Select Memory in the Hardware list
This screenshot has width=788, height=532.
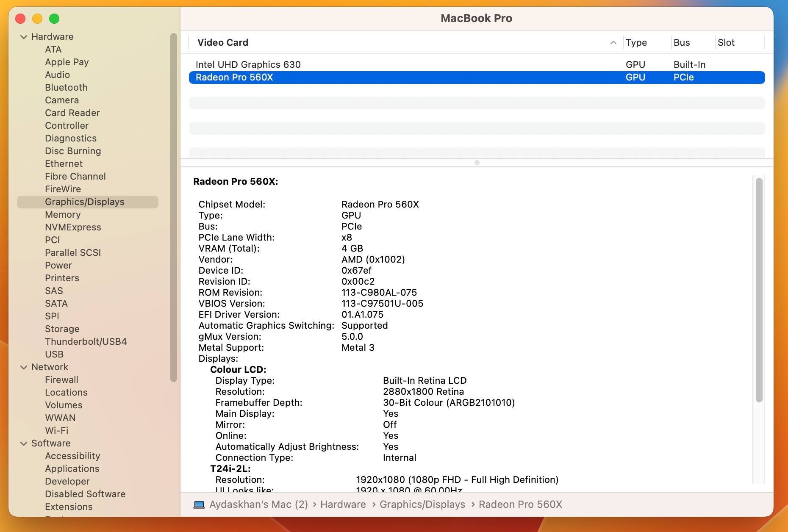(x=63, y=214)
